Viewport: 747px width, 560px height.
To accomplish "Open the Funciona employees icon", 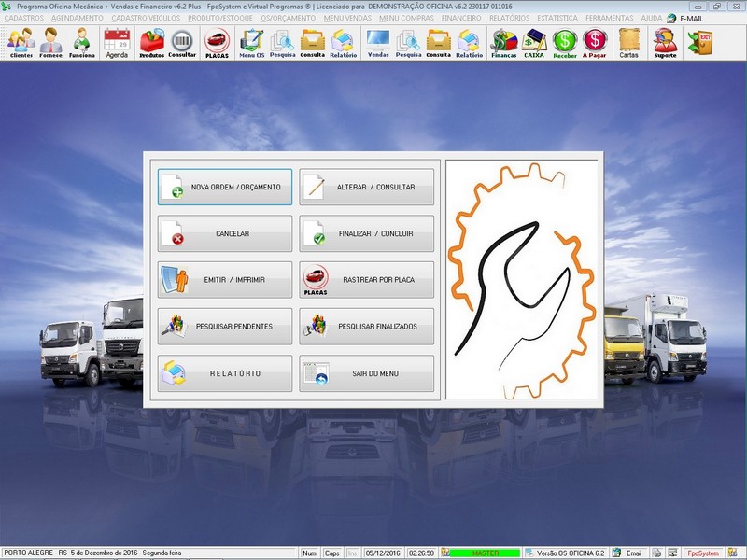I will coord(81,43).
